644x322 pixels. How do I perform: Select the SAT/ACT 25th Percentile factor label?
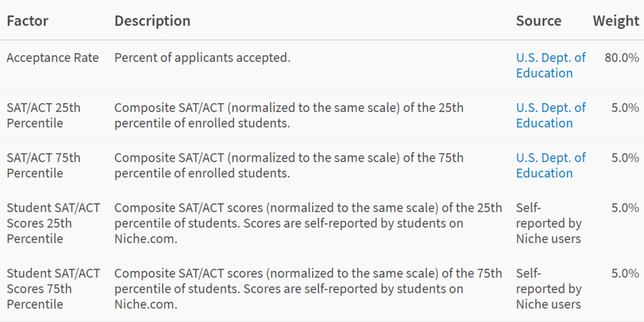[x=43, y=115]
